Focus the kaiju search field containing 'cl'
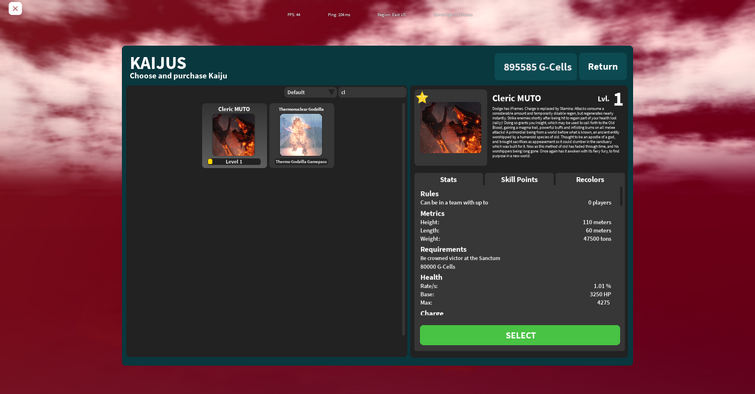755x394 pixels. pos(372,92)
